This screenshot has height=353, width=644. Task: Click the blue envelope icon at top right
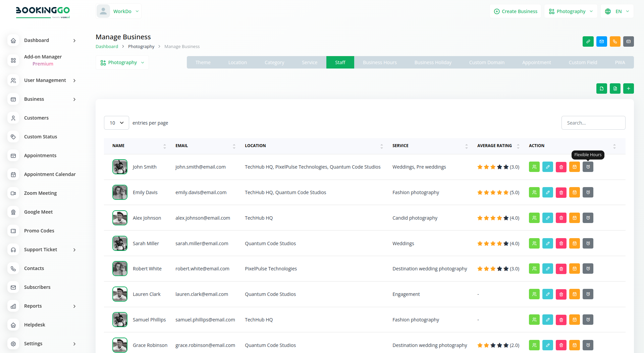pyautogui.click(x=601, y=42)
